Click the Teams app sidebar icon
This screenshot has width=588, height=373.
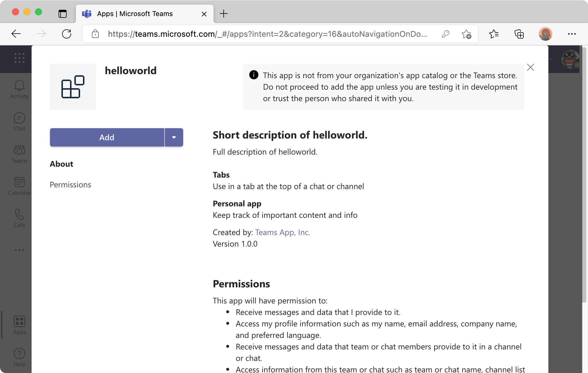pos(19,153)
